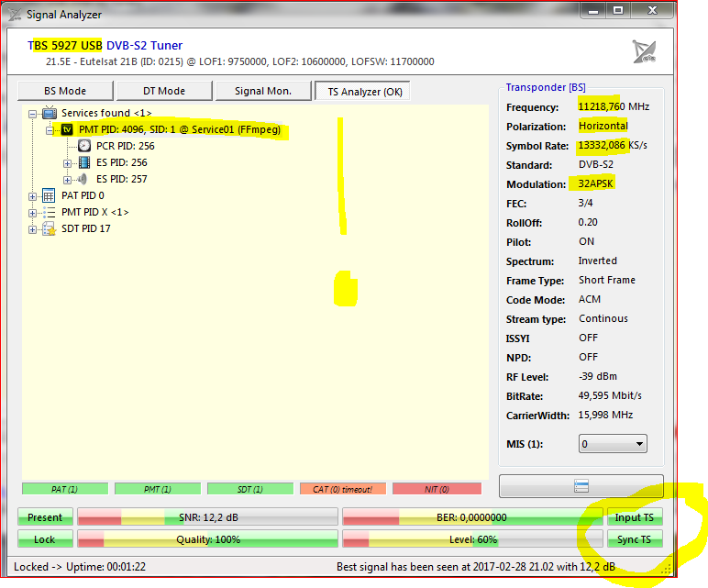Open the Signal Mon. tab

[x=262, y=91]
